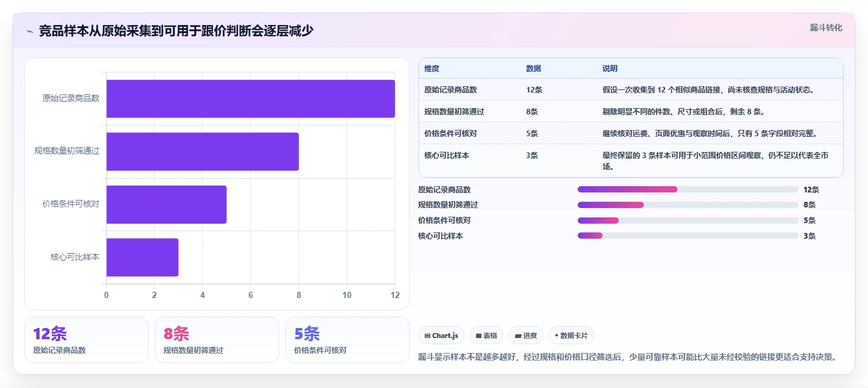Click the 数据 column header
This screenshot has height=388, width=868.
click(x=534, y=69)
